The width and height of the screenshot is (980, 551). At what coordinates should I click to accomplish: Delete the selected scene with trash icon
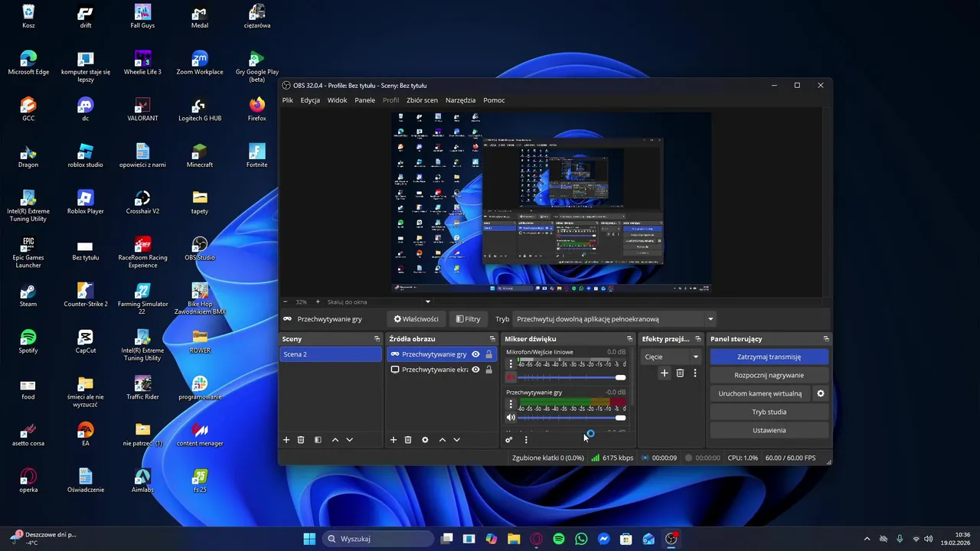[301, 440]
